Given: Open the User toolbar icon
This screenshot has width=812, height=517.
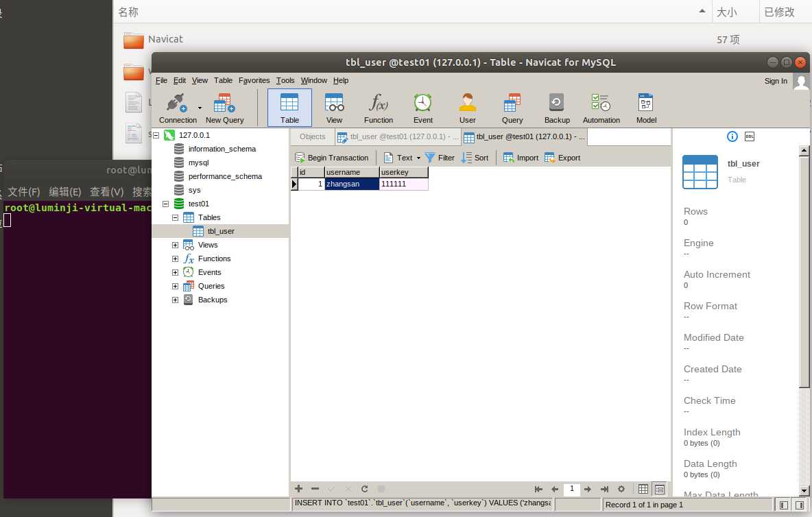Looking at the screenshot, I should tap(468, 108).
